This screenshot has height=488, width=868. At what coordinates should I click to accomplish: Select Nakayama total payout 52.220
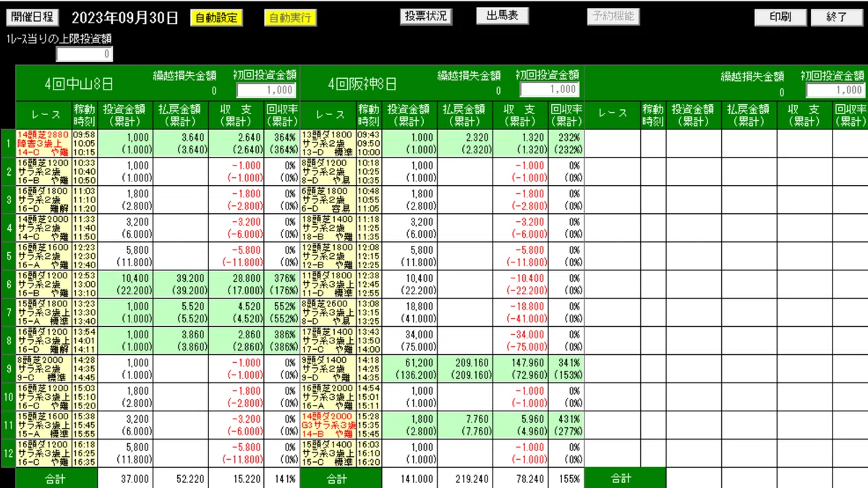click(x=180, y=479)
